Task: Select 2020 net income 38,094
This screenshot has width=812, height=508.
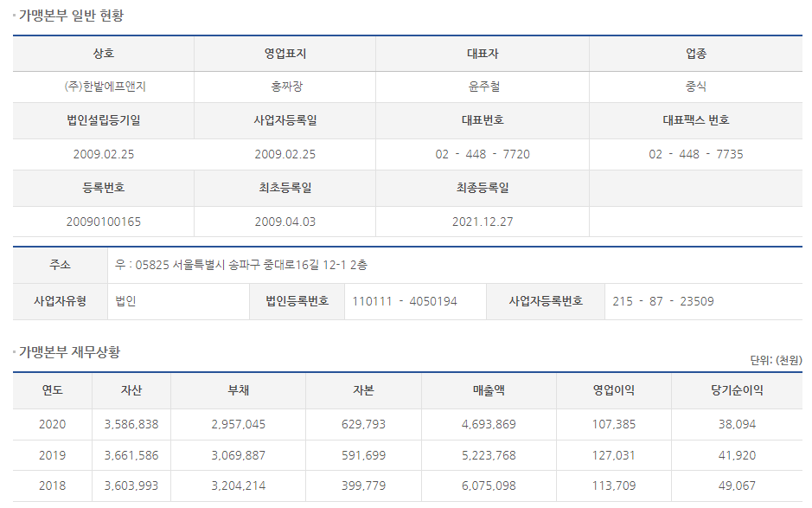Action: [x=737, y=424]
